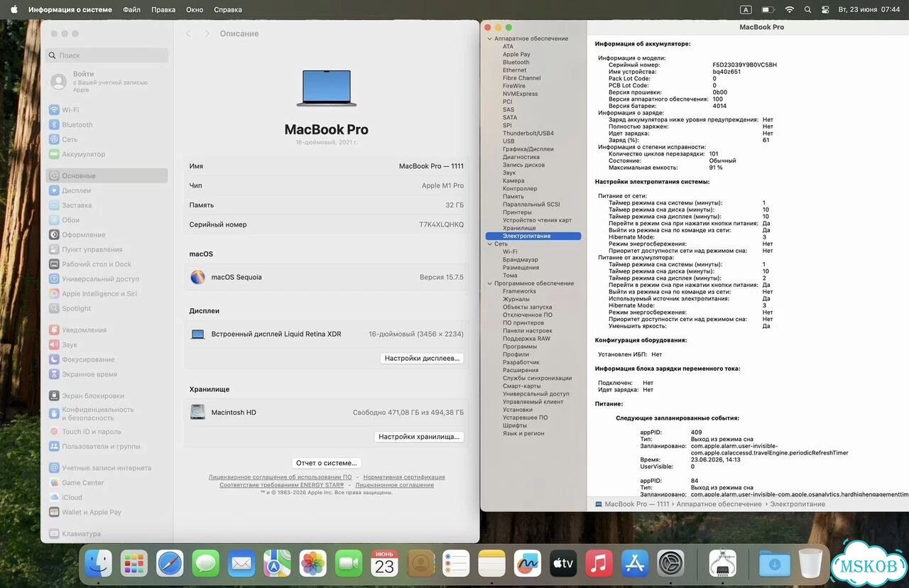Open Лицензионное соглашение об использовании ПО link
The image size is (909, 588).
[x=280, y=477]
